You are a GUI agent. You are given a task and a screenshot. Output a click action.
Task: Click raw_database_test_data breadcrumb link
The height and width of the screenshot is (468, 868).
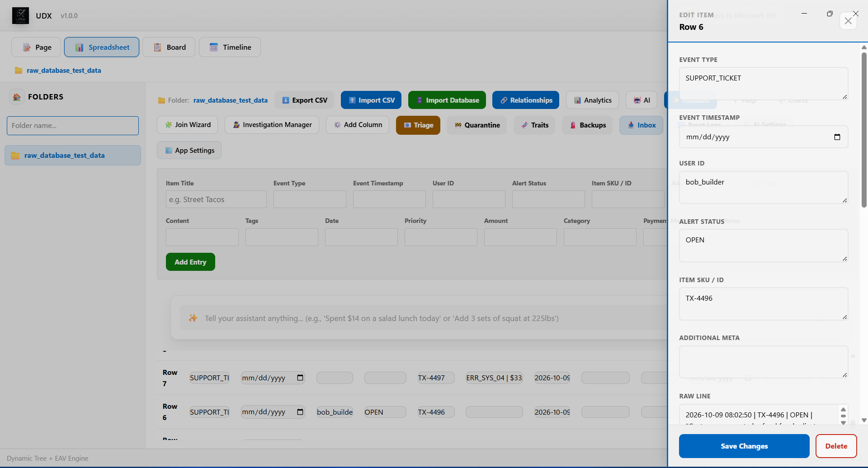(x=64, y=71)
